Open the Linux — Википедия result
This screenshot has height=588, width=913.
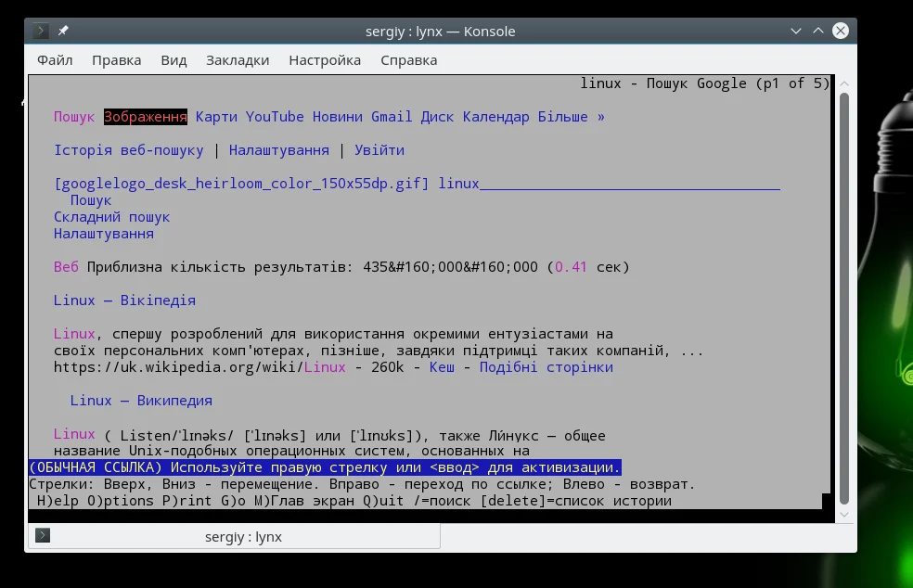(141, 401)
